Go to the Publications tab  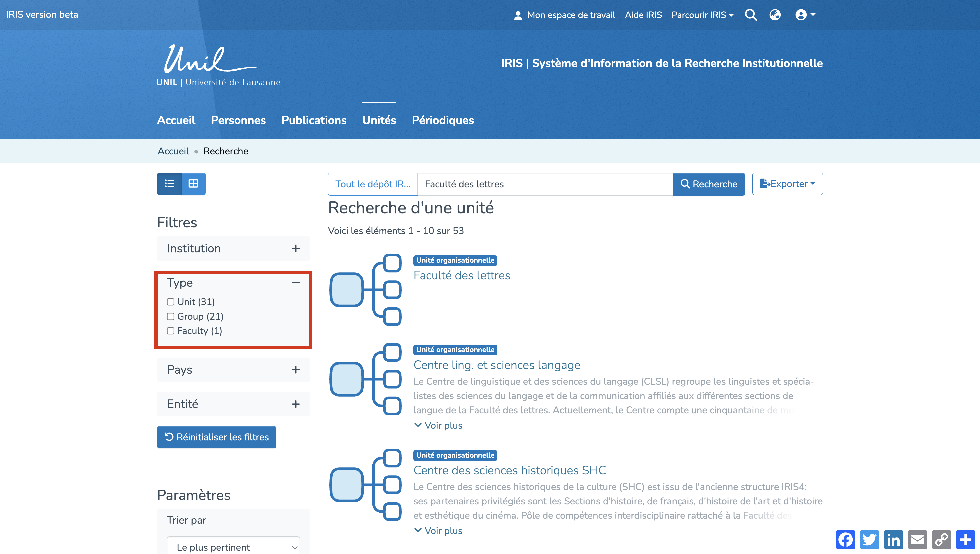click(314, 120)
